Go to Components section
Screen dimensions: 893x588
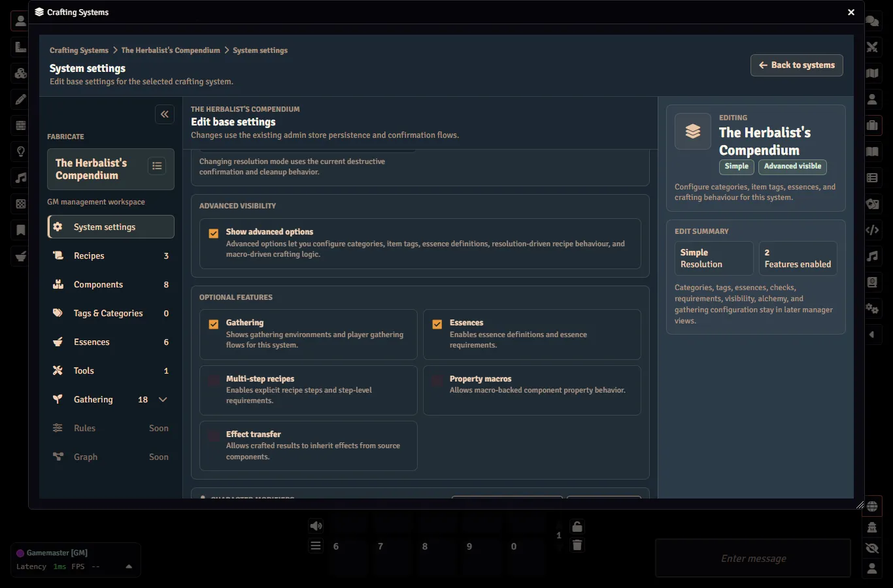coord(111,284)
